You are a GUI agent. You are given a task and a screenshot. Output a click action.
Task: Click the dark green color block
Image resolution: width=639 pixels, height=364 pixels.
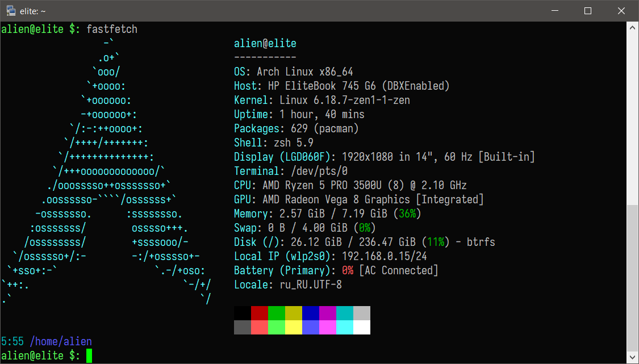277,313
